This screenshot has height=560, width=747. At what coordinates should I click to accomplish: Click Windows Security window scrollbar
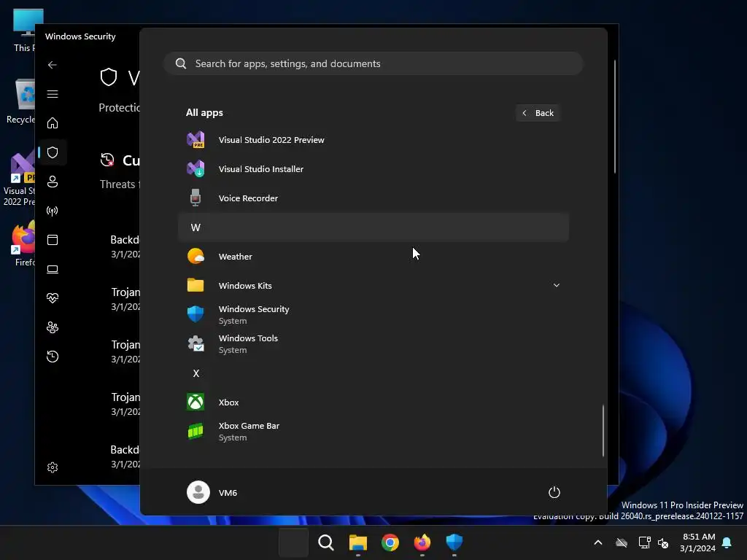click(615, 117)
